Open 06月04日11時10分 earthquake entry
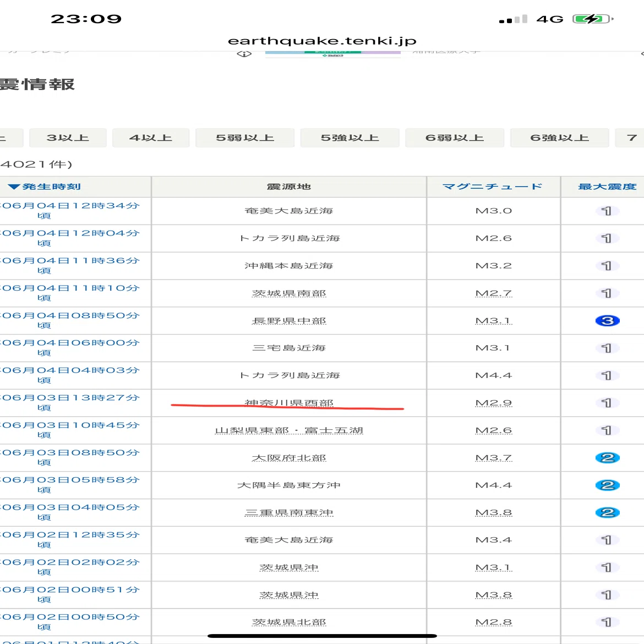The width and height of the screenshot is (644, 644). coord(70,293)
